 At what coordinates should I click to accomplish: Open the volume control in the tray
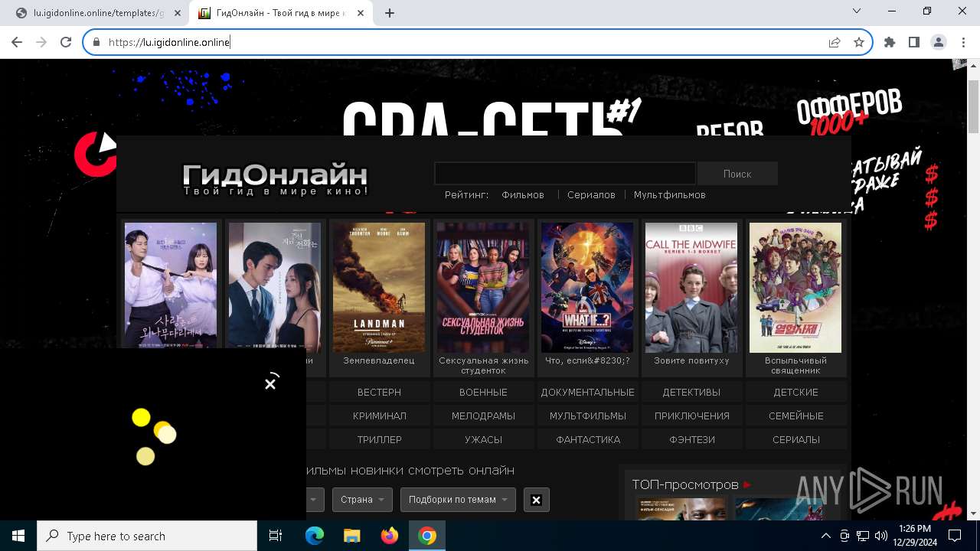(x=881, y=536)
